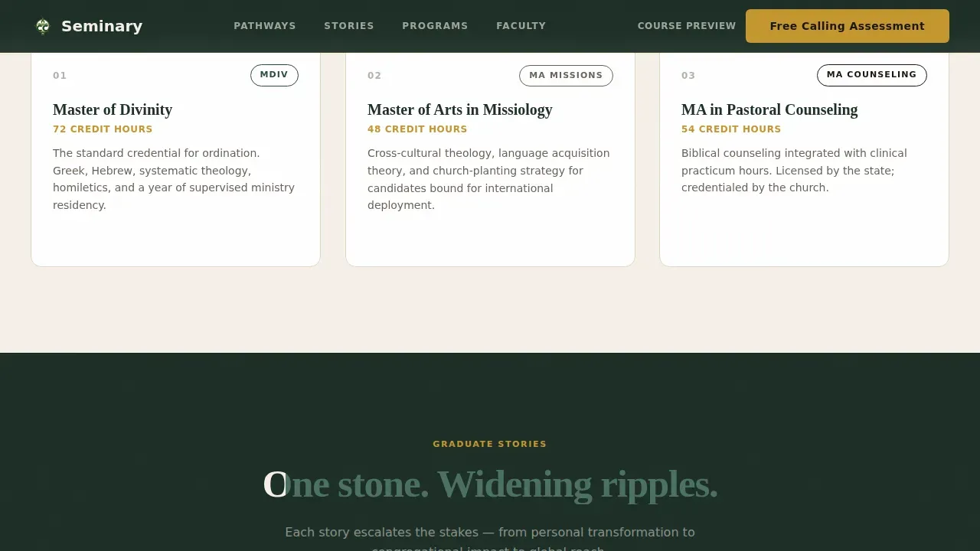Open the Programs nav item
The image size is (980, 551).
435,26
